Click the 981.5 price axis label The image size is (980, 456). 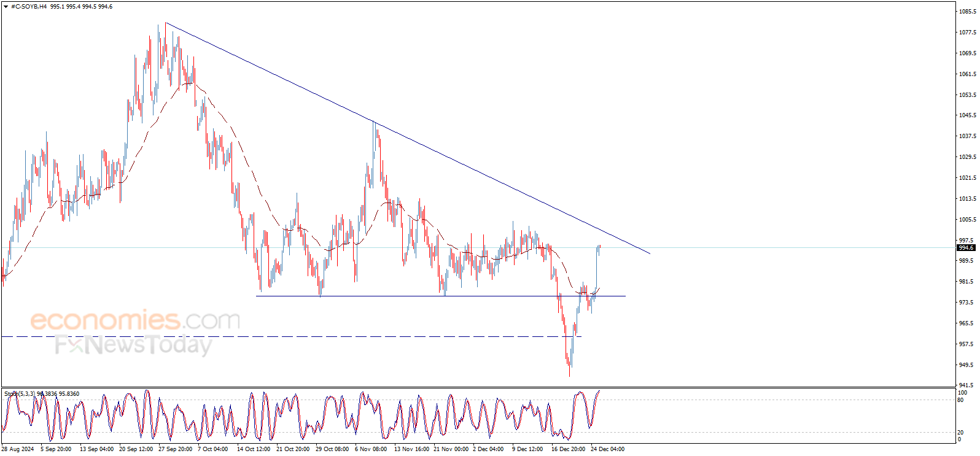click(966, 282)
